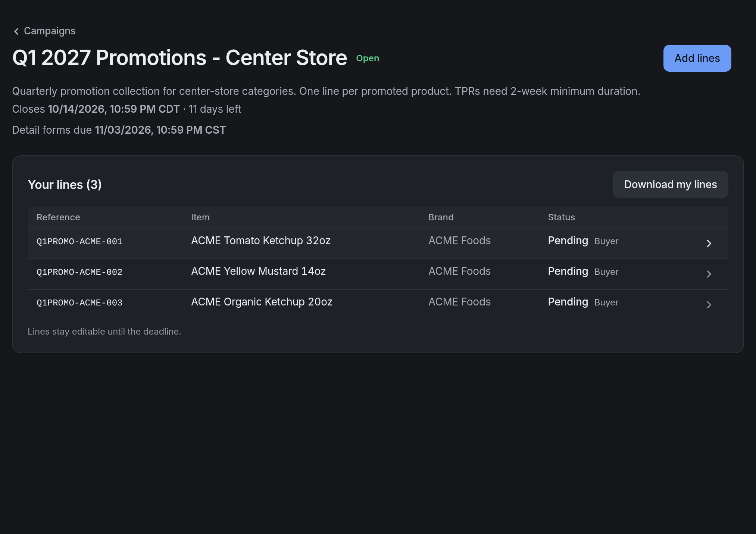The height and width of the screenshot is (534, 756).
Task: Click item ACME Organic Ketchup 20oz
Action: click(x=262, y=302)
